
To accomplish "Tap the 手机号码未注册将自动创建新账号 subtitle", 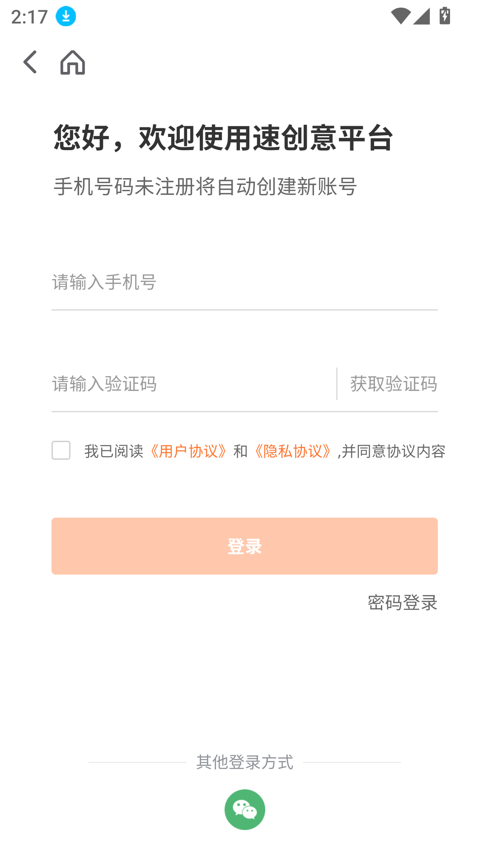I will pyautogui.click(x=205, y=187).
